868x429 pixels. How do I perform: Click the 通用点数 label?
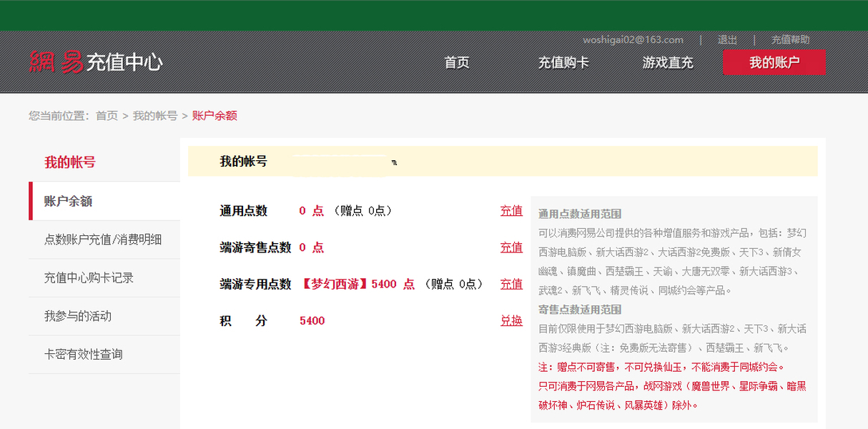click(243, 211)
